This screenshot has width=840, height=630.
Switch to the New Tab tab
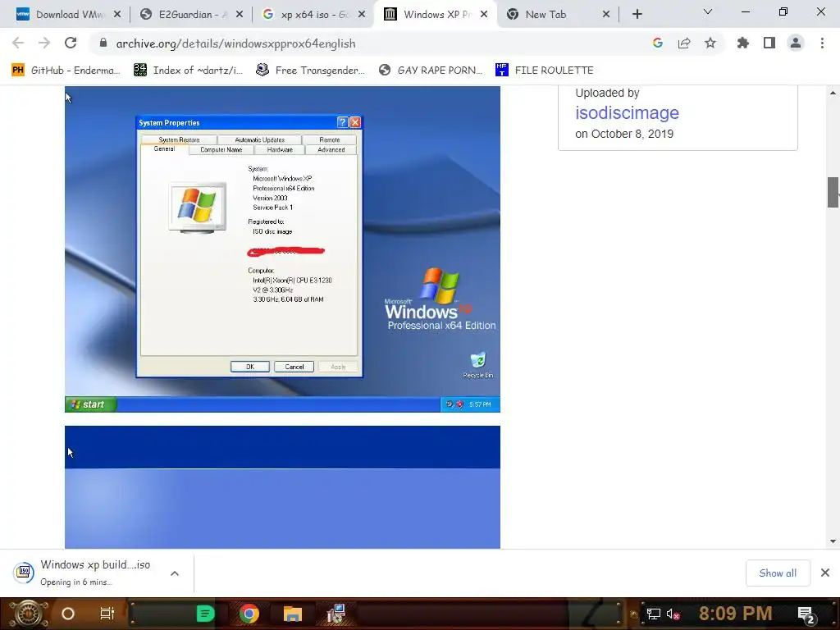point(557,15)
